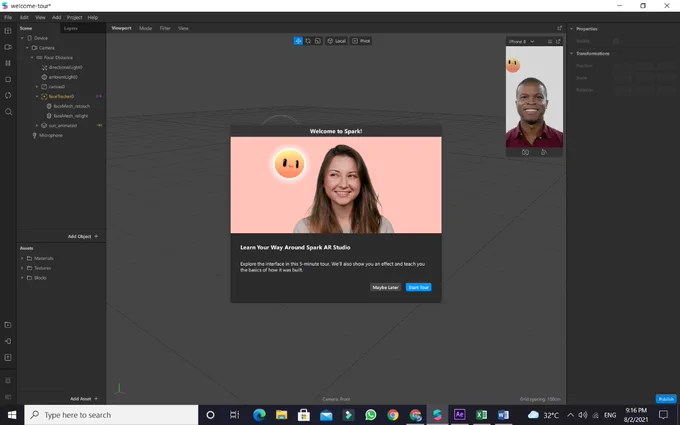Screen dimensions: 680x425
Task: Open WhatsApp from the taskbar
Action: coord(371,415)
